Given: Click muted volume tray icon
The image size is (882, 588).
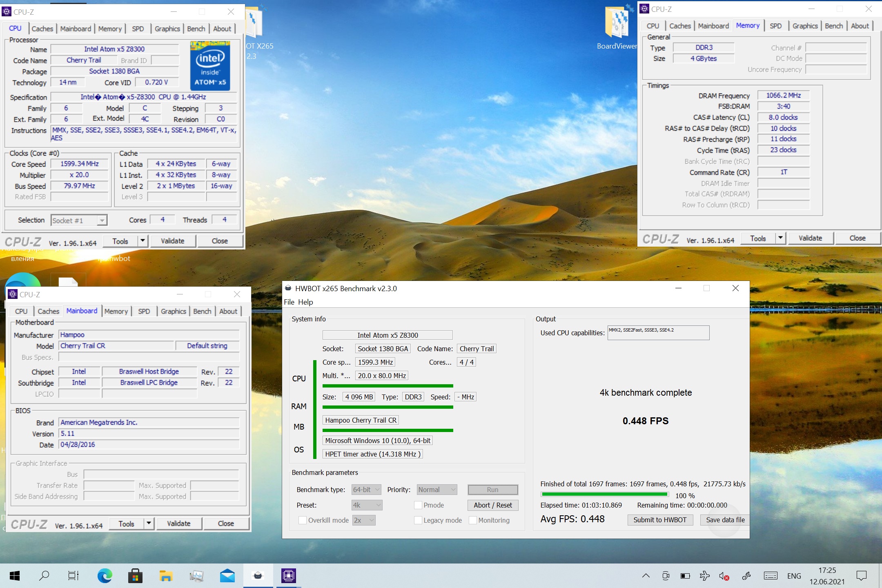Looking at the screenshot, I should (724, 576).
